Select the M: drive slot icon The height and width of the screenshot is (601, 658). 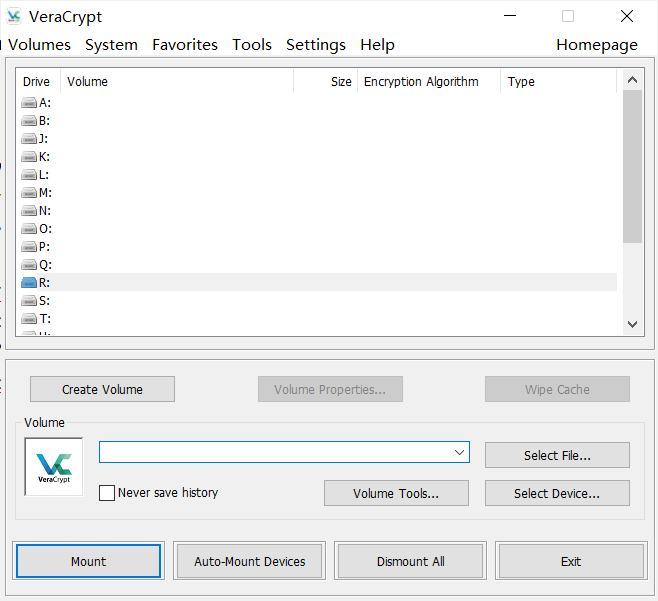pyautogui.click(x=29, y=193)
